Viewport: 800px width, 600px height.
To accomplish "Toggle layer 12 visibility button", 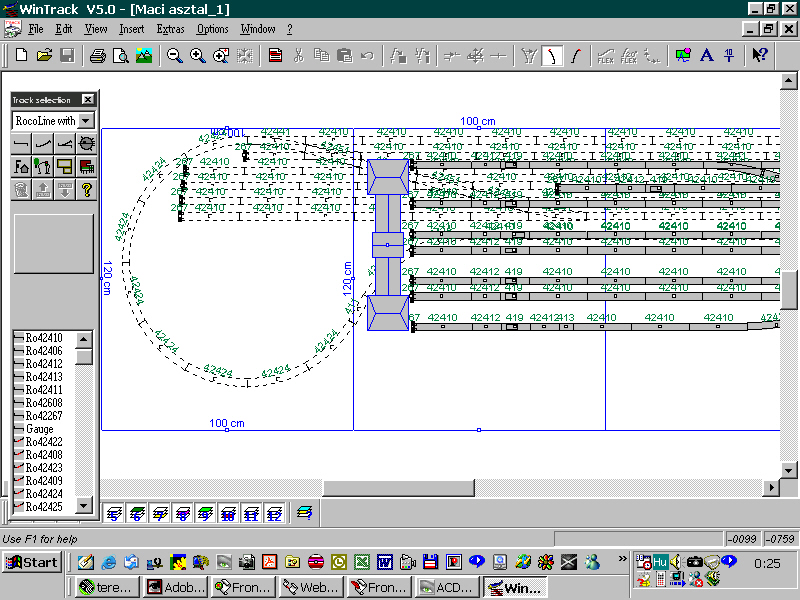I will 274,513.
